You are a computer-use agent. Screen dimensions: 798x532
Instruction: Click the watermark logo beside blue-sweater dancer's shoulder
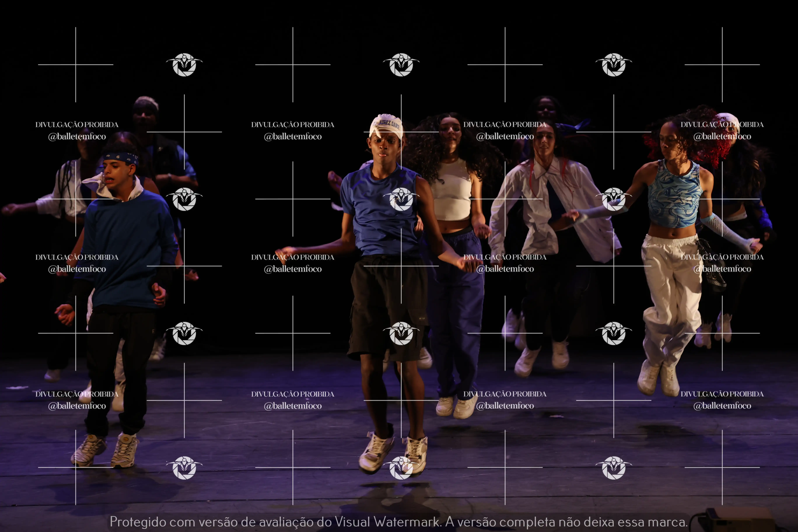(184, 199)
